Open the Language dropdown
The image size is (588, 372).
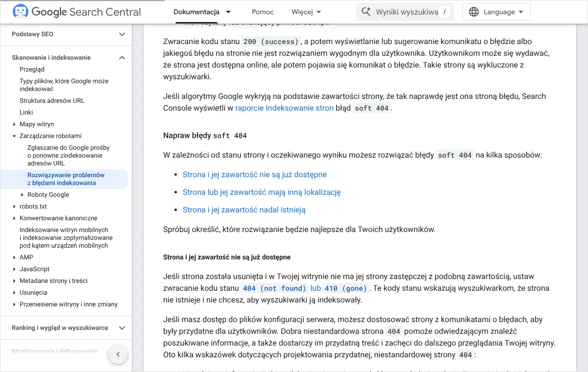pos(496,12)
